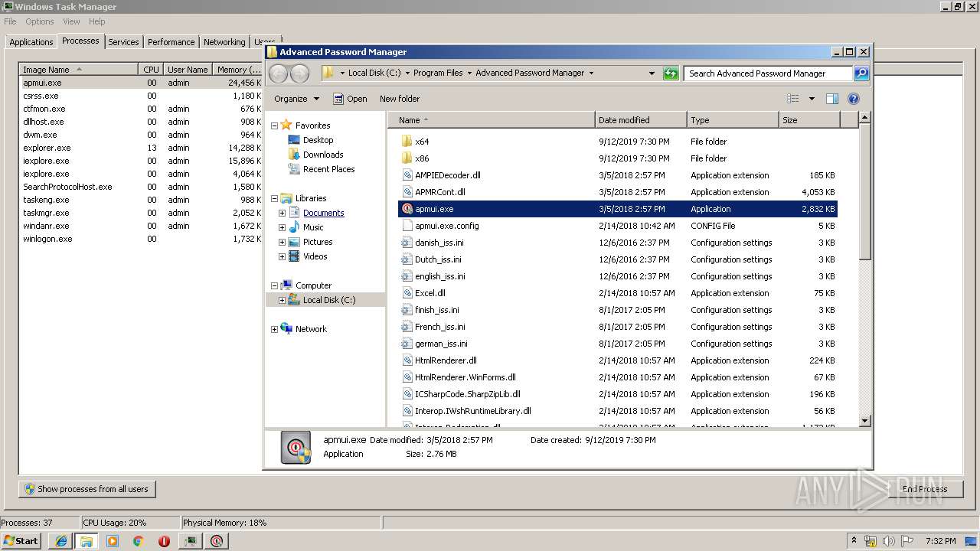
Task: Click the Forward navigation arrow in Explorer
Action: pos(299,73)
